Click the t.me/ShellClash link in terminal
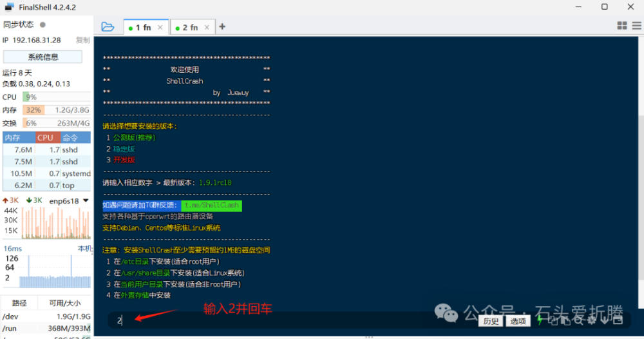 pyautogui.click(x=211, y=206)
